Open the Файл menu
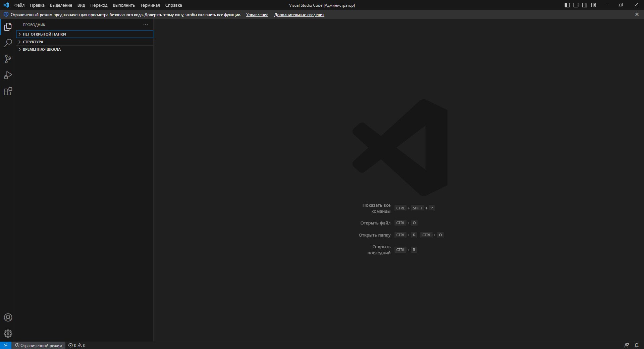644x349 pixels. [19, 5]
